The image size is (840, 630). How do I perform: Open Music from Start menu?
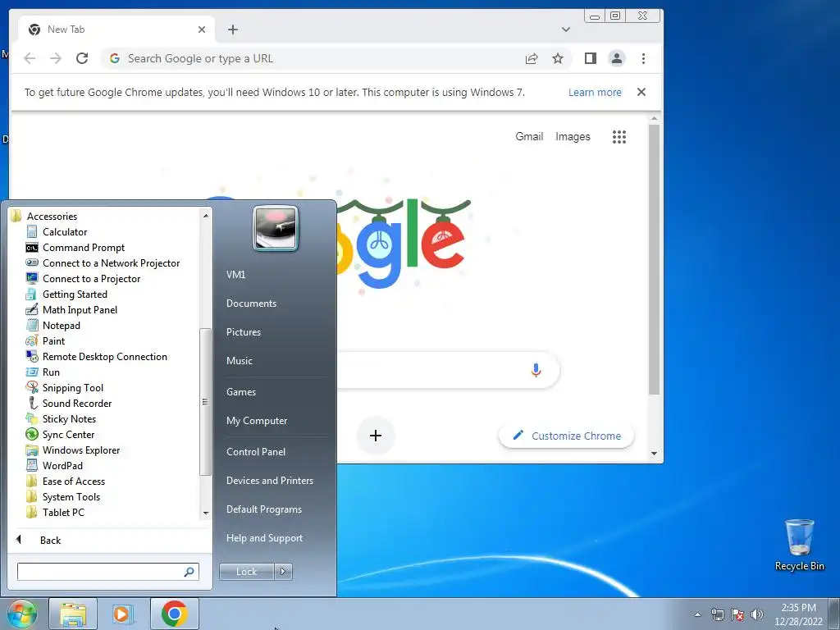click(x=239, y=361)
